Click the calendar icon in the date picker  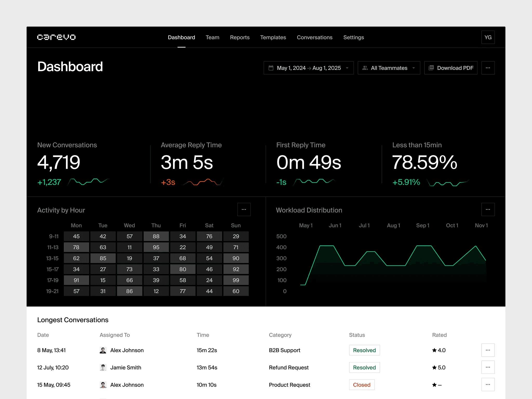coord(271,68)
